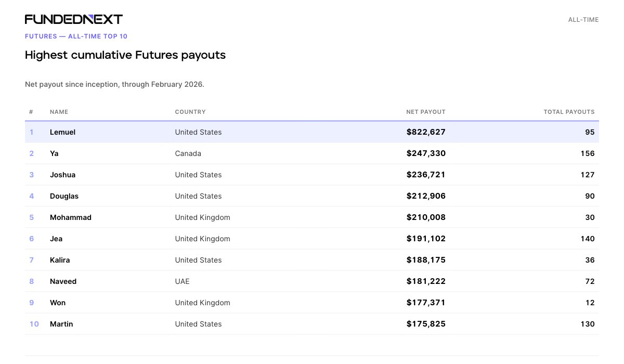Screen dimensions: 624x364
Task: Click the Net payout since inception subtitle
Action: 114,84
